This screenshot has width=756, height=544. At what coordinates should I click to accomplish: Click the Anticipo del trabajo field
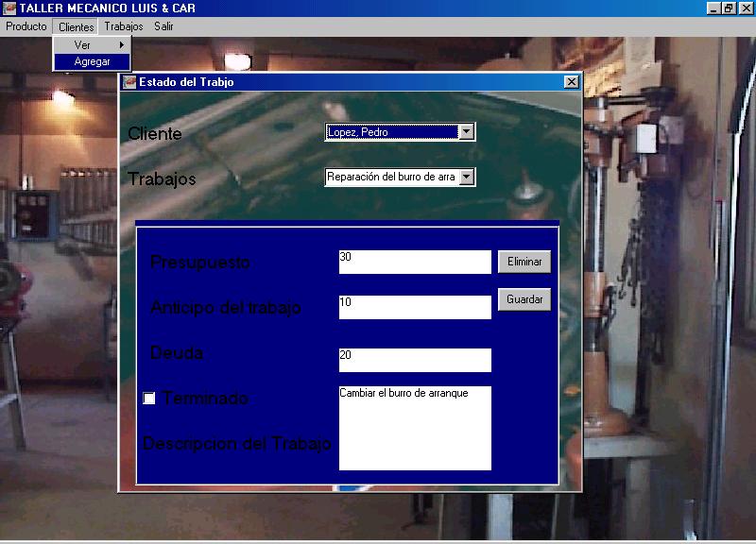415,307
